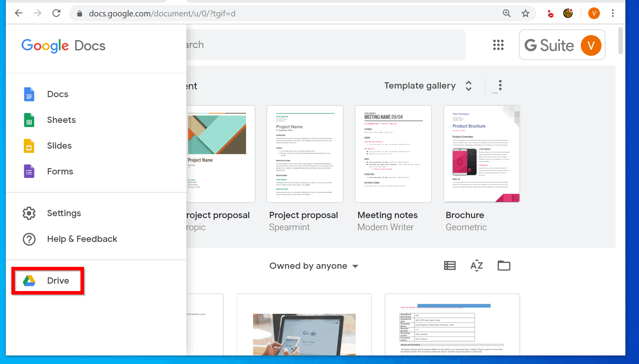Screen dimensions: 639x364
Task: Click Help & Feedback
Action: (x=82, y=239)
